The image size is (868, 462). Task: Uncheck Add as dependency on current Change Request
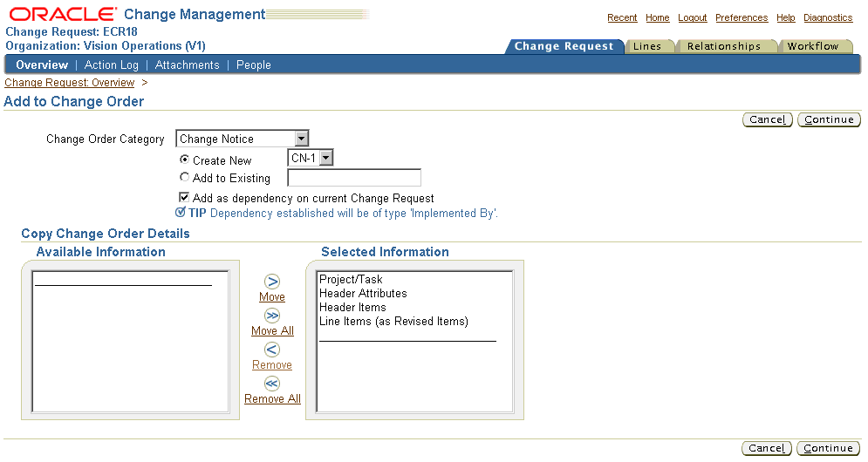click(184, 197)
